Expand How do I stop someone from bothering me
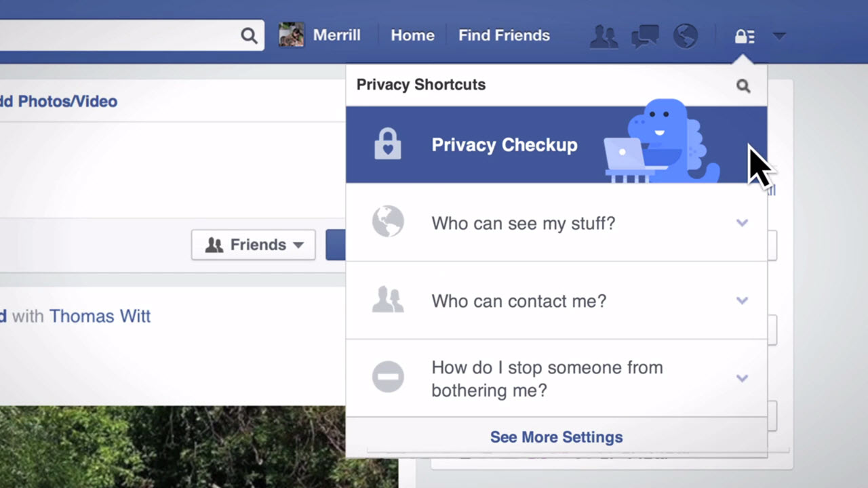This screenshot has height=488, width=868. point(742,378)
